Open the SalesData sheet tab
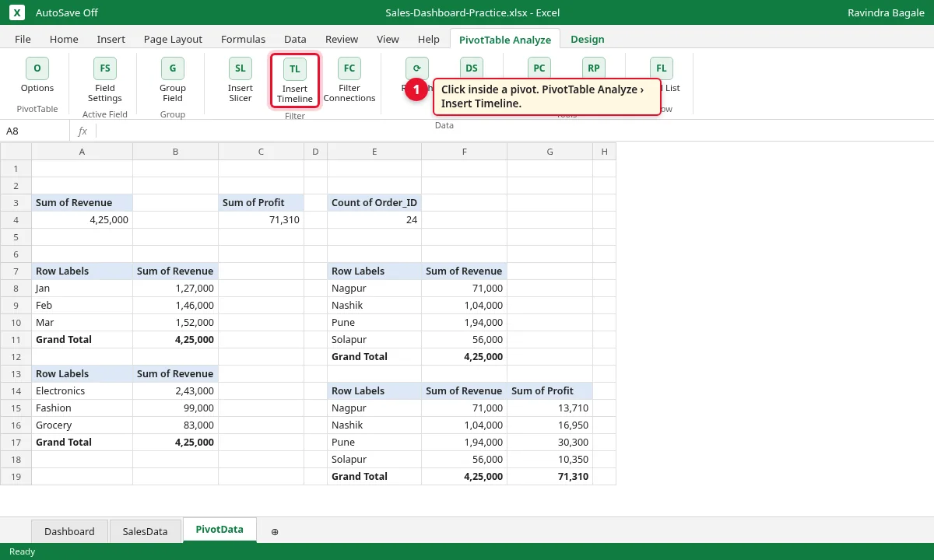 (146, 531)
